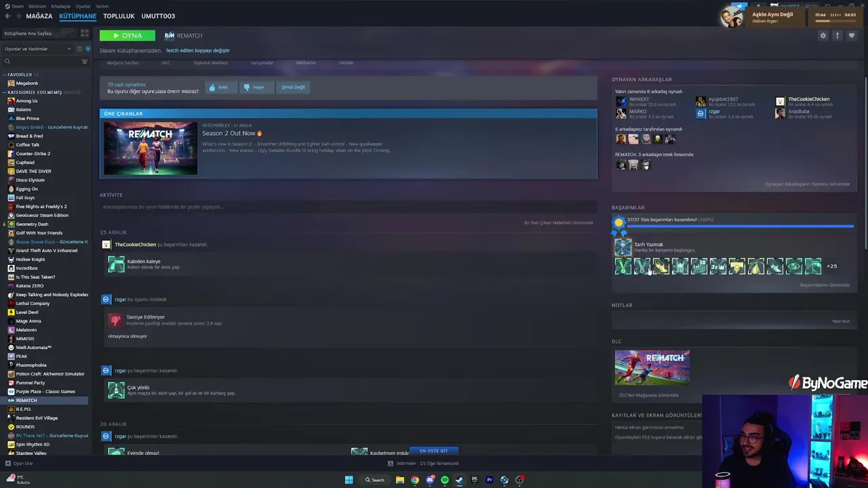868x488 pixels.
Task: Click the Şimdi Değil button
Action: click(293, 87)
